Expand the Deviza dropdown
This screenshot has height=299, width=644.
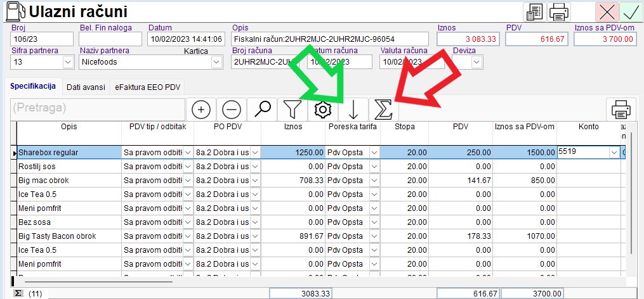476,63
